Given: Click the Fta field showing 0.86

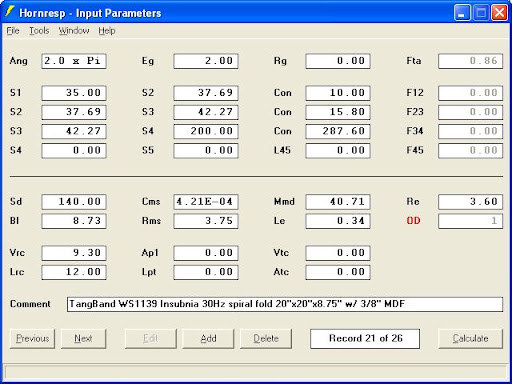Looking at the screenshot, I should 470,61.
